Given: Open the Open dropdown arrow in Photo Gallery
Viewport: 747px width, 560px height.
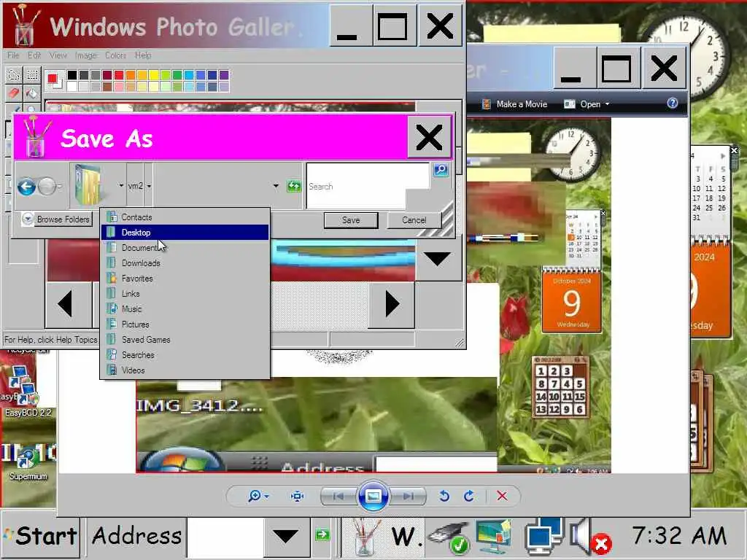Looking at the screenshot, I should 607,104.
